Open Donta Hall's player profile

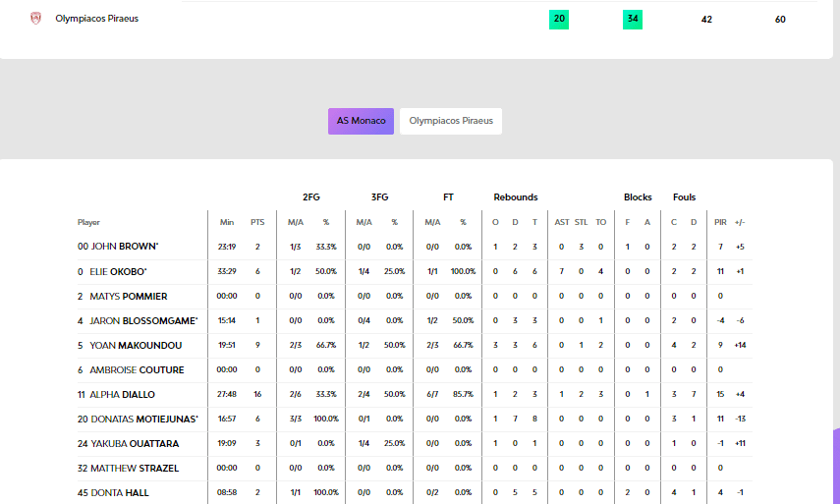(114, 492)
